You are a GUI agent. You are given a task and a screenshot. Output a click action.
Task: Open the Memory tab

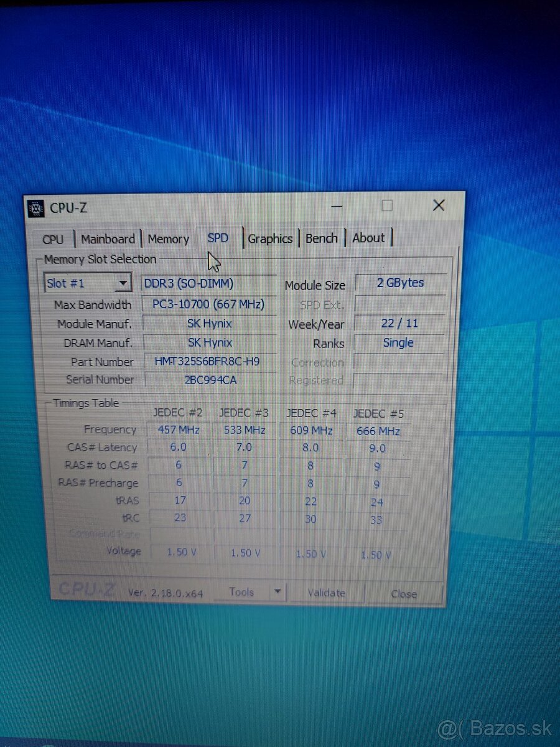[x=168, y=238]
